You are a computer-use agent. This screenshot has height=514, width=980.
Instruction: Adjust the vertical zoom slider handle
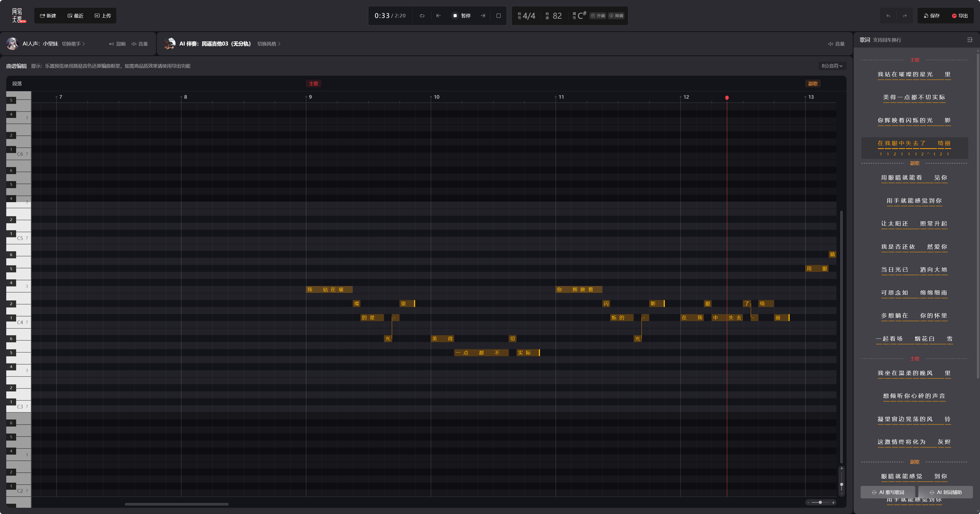point(842,485)
